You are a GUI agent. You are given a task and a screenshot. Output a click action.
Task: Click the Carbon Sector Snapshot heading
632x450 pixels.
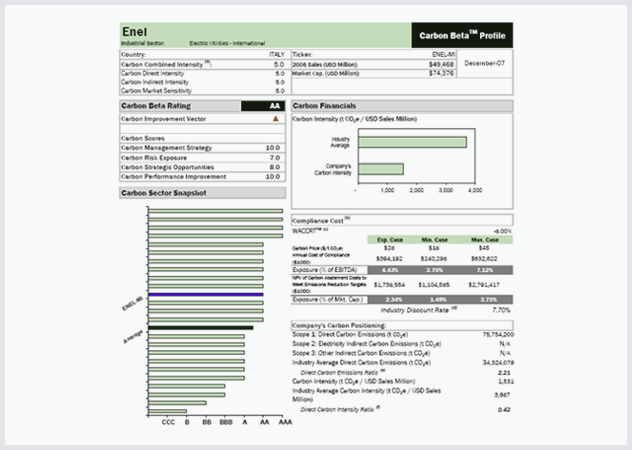click(x=164, y=193)
